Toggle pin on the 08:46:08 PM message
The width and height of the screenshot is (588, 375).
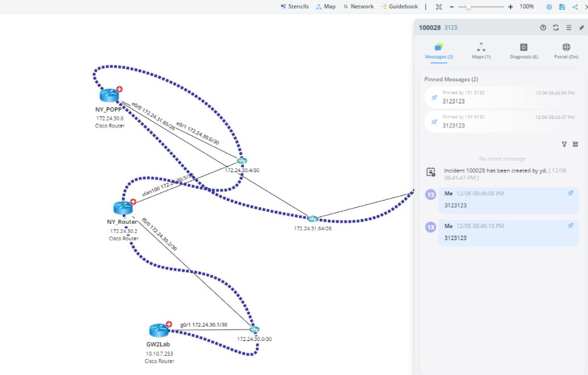click(x=570, y=193)
